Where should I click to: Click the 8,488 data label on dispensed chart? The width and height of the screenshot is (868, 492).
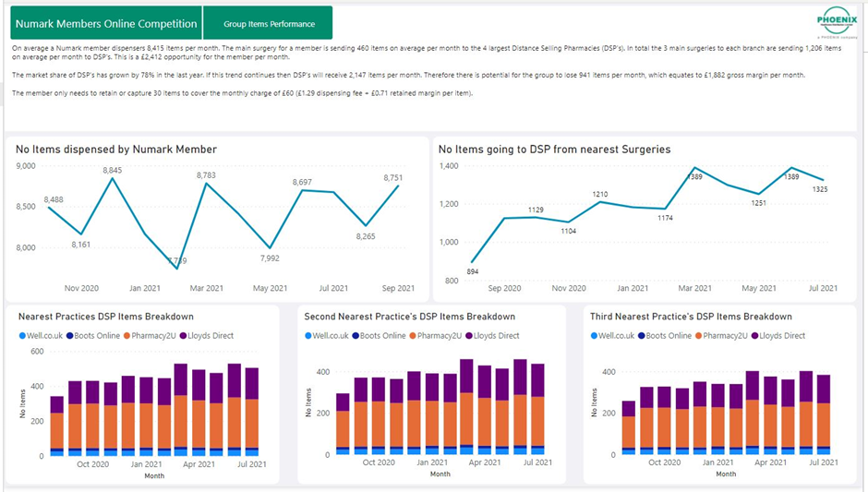point(54,199)
